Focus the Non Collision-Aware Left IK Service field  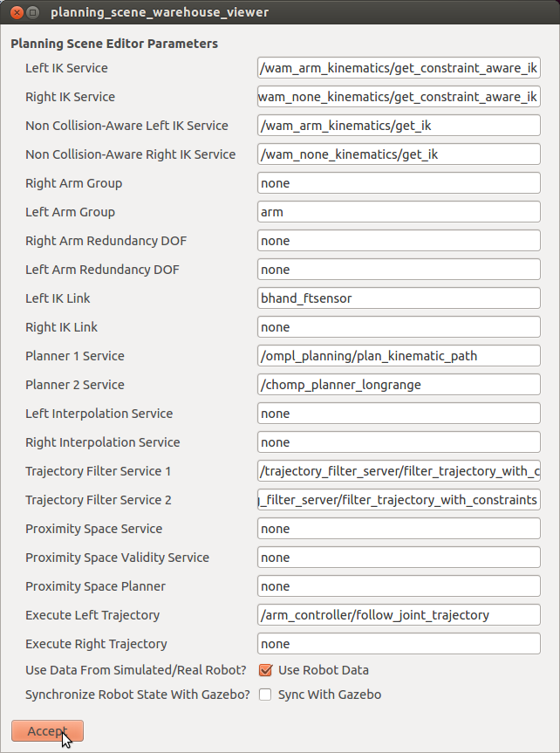coord(399,126)
